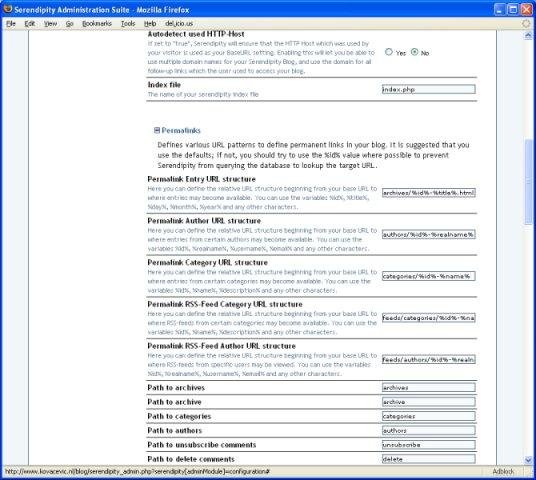Click the 'Permalink Category URL structure' label
This screenshot has height=480, width=536.
tap(208, 263)
